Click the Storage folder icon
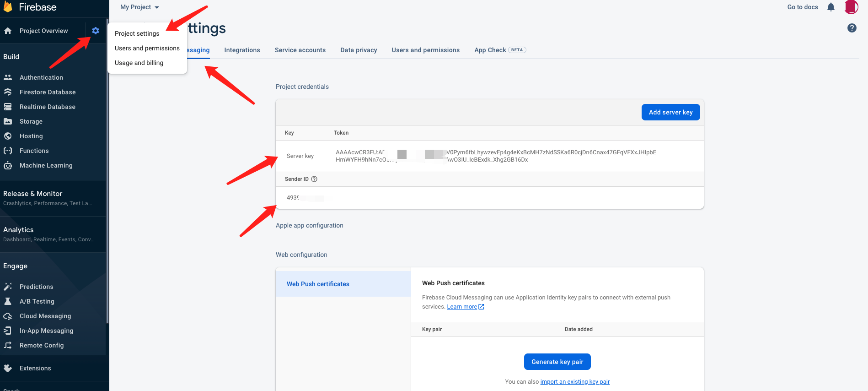The image size is (868, 391). point(8,121)
